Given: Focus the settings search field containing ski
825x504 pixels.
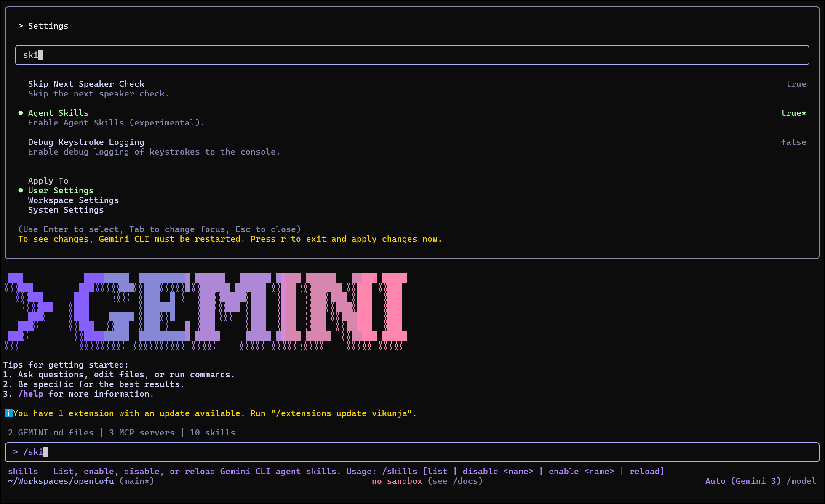Looking at the screenshot, I should coord(412,55).
